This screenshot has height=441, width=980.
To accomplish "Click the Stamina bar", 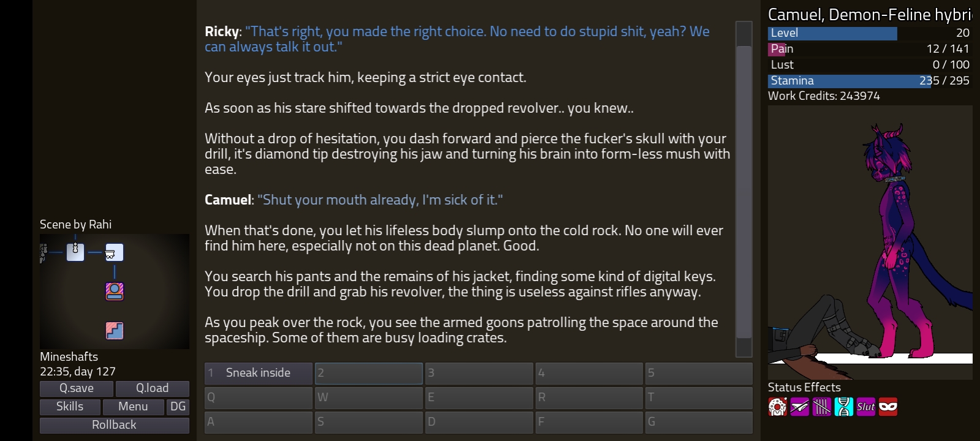I will (x=869, y=81).
